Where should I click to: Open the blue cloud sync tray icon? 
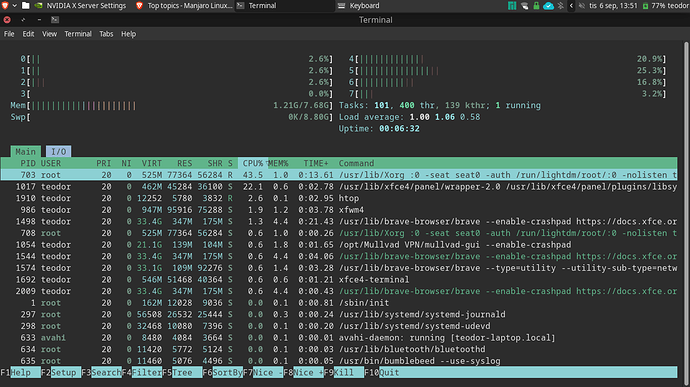pyautogui.click(x=548, y=6)
